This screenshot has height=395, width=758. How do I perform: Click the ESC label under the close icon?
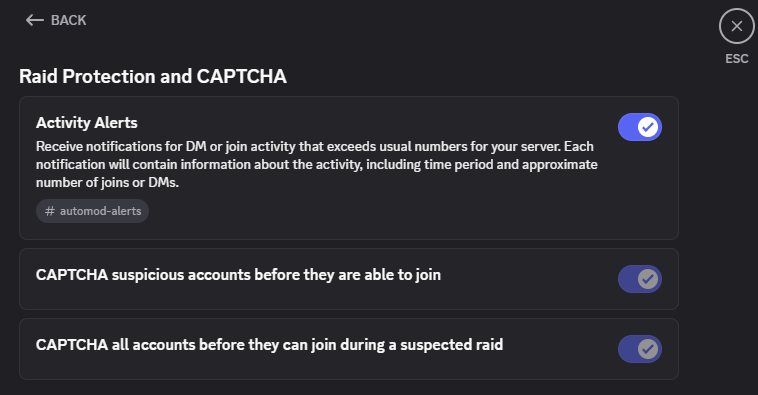click(736, 59)
